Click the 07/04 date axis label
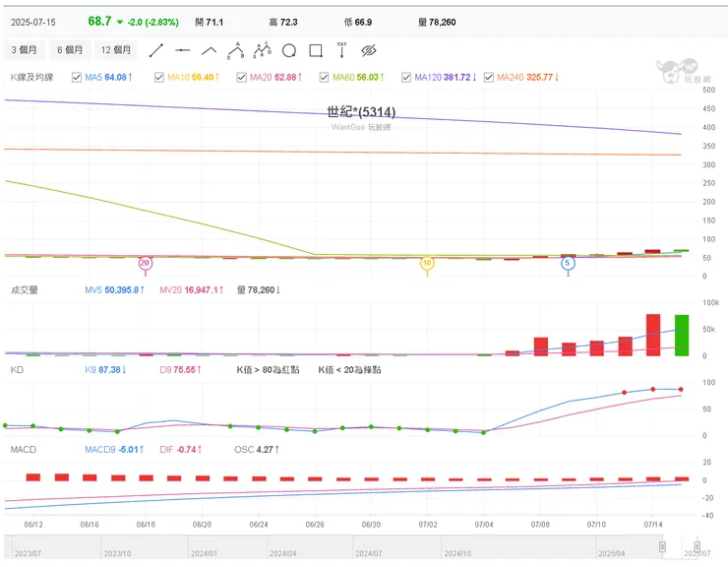The width and height of the screenshot is (728, 567). [484, 525]
